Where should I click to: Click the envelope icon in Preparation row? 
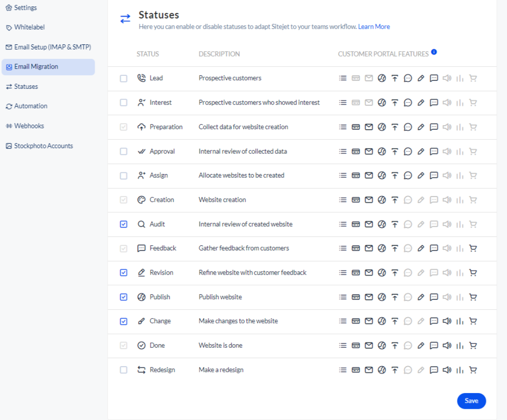point(368,127)
